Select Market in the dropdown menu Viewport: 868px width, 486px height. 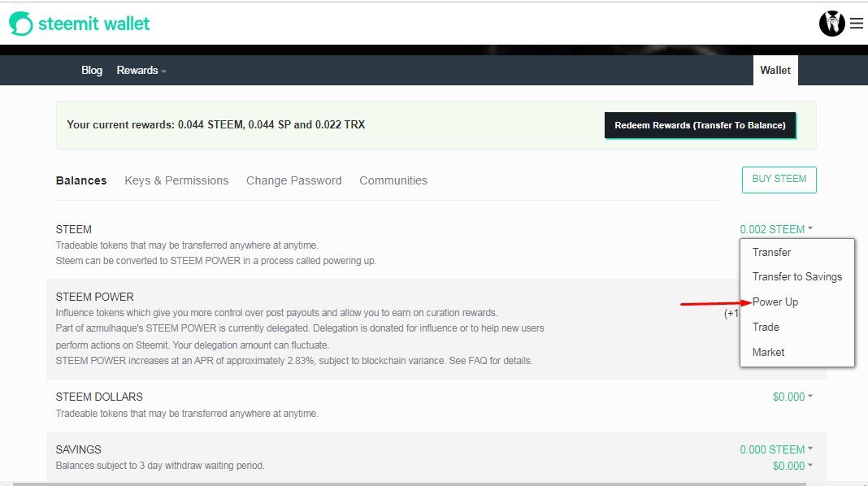coord(768,352)
